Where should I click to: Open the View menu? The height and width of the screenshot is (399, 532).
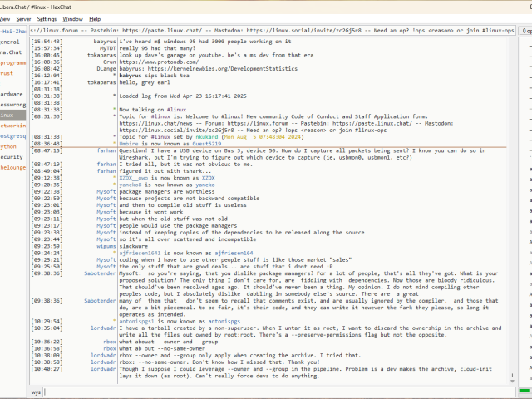(5, 18)
